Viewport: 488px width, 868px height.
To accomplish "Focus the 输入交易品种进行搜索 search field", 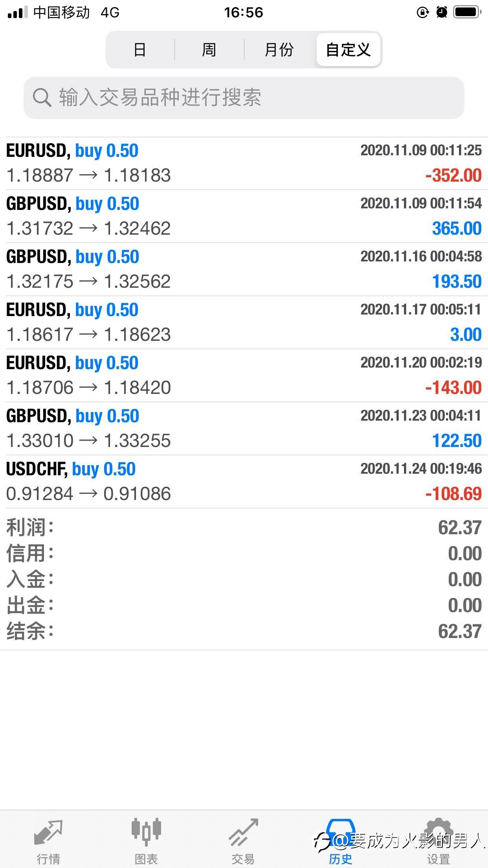I will click(x=244, y=97).
